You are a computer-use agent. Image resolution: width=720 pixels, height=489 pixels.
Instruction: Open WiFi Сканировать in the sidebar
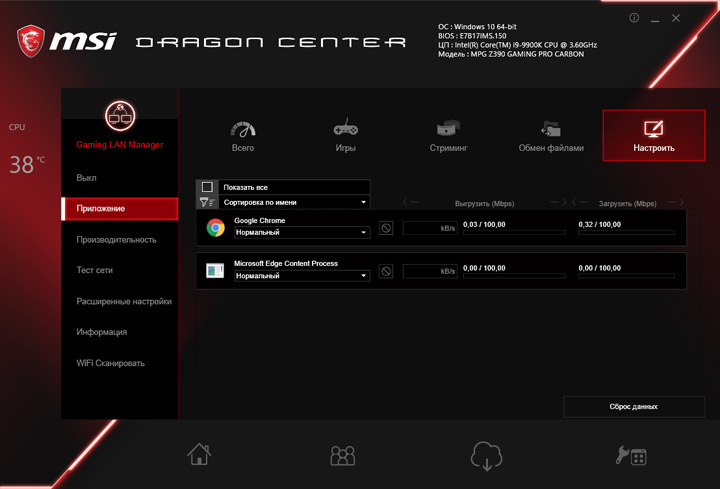click(110, 363)
